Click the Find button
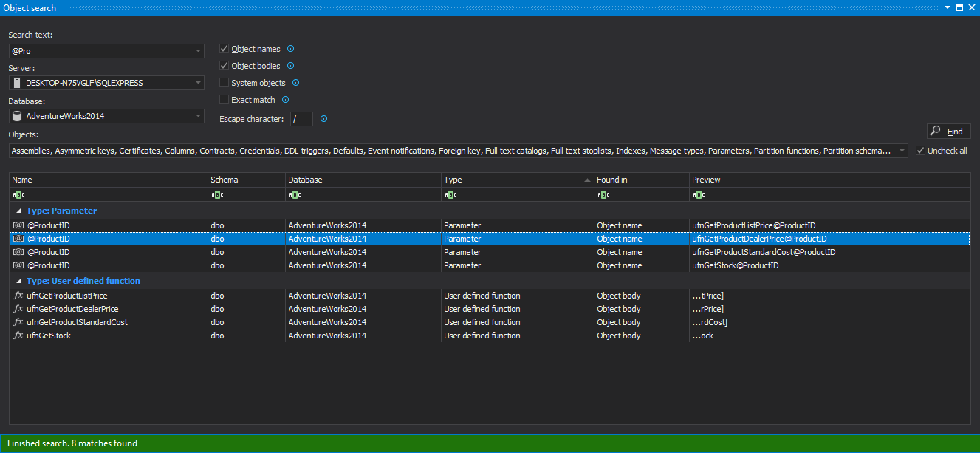 948,131
